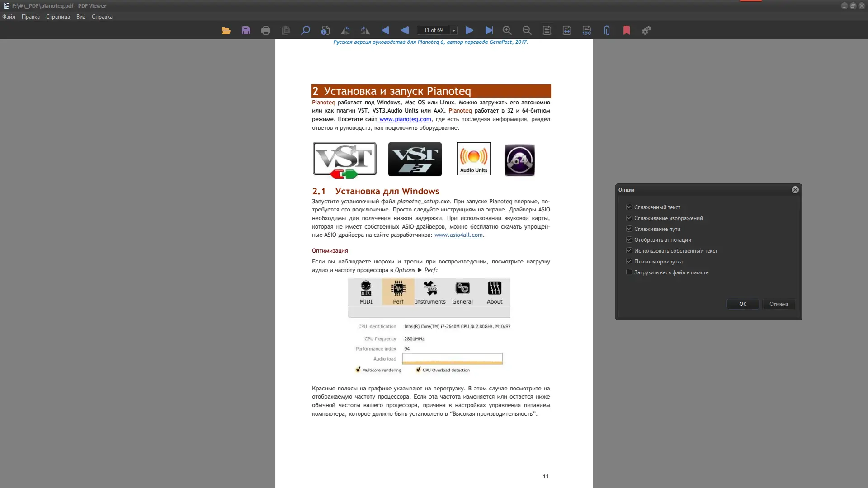Viewport: 868px width, 488px height.
Task: Click the save document icon
Action: [246, 30]
